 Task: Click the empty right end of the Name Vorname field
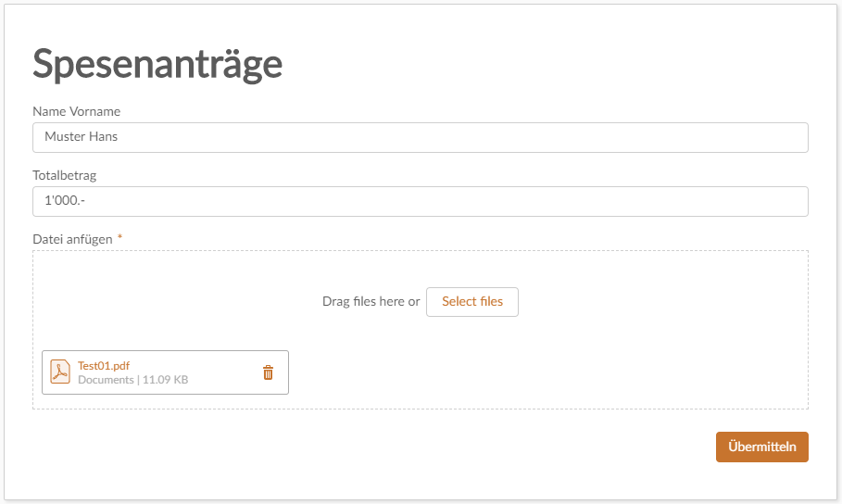tap(723, 137)
